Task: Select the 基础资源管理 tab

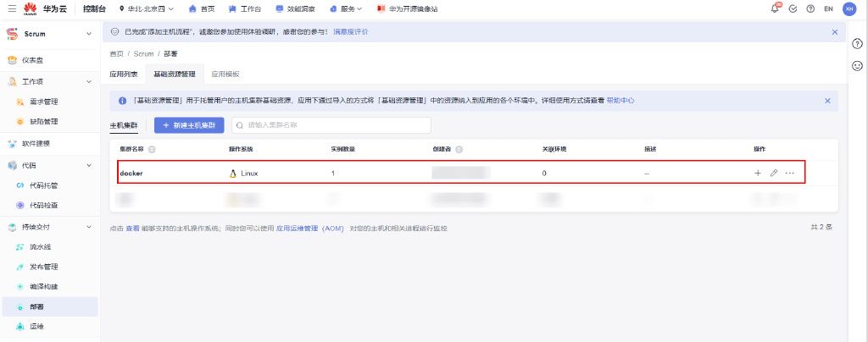Action: [175, 74]
